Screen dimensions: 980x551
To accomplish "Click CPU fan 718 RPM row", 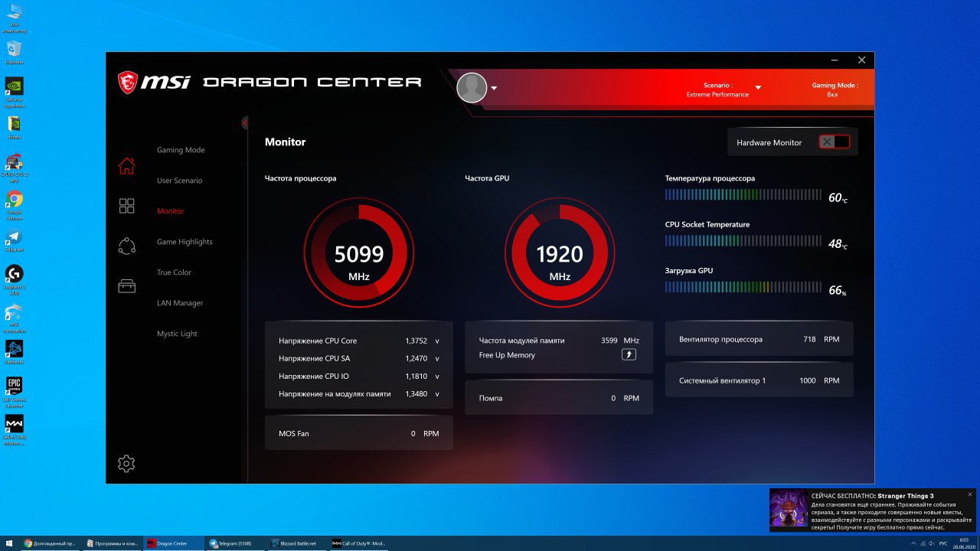I will point(759,339).
